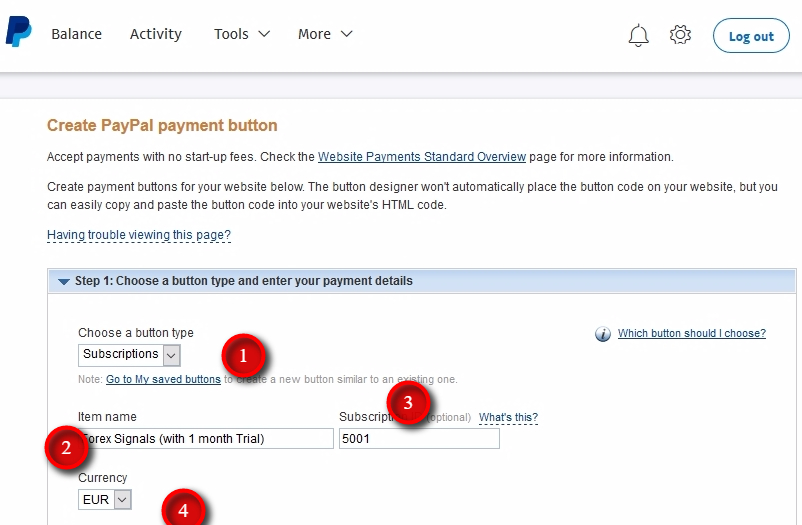Open the settings gear icon
802x525 pixels.
point(680,35)
